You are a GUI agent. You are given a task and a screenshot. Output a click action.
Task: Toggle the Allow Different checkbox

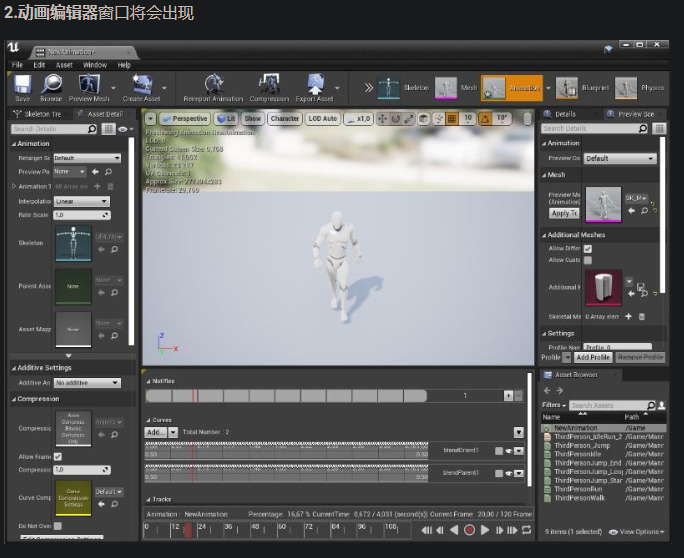tap(588, 249)
